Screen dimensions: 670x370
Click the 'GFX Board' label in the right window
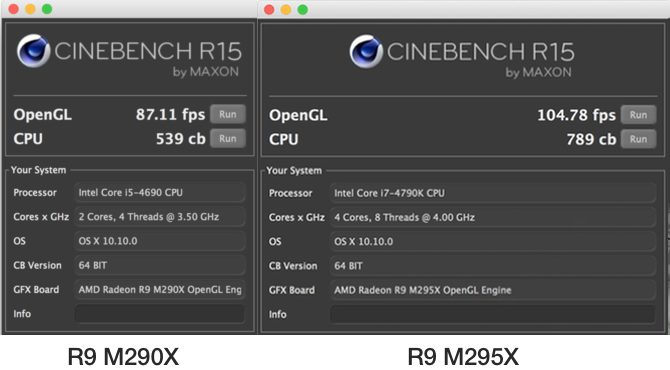pos(291,290)
